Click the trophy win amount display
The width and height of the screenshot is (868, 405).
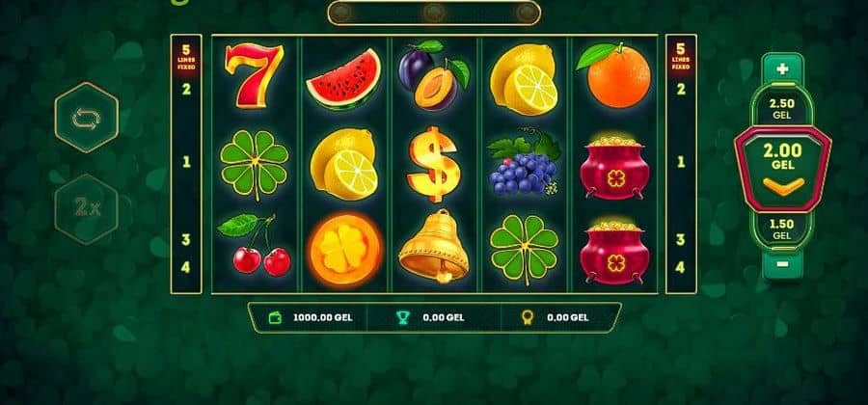click(x=430, y=317)
